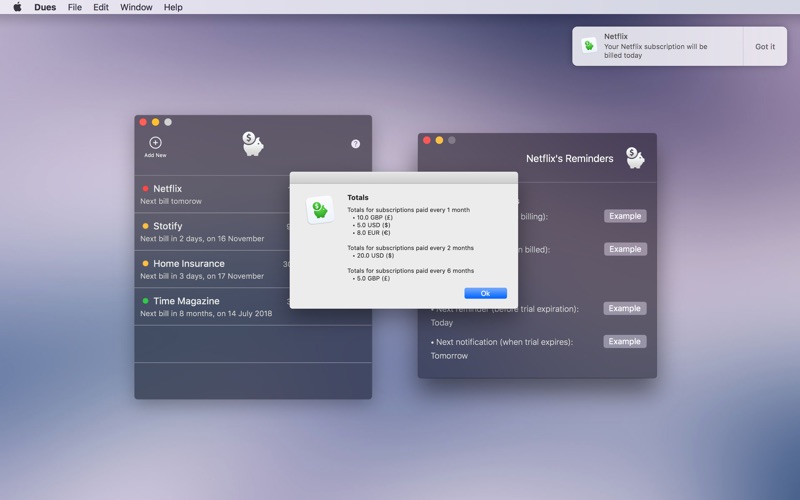Open the help question mark icon

click(356, 144)
